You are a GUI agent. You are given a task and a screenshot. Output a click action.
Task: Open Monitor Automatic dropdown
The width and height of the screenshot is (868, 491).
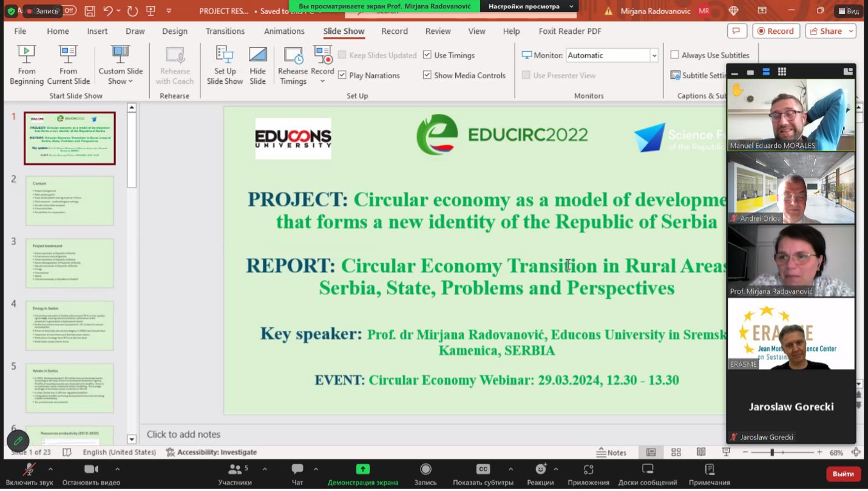tap(654, 55)
